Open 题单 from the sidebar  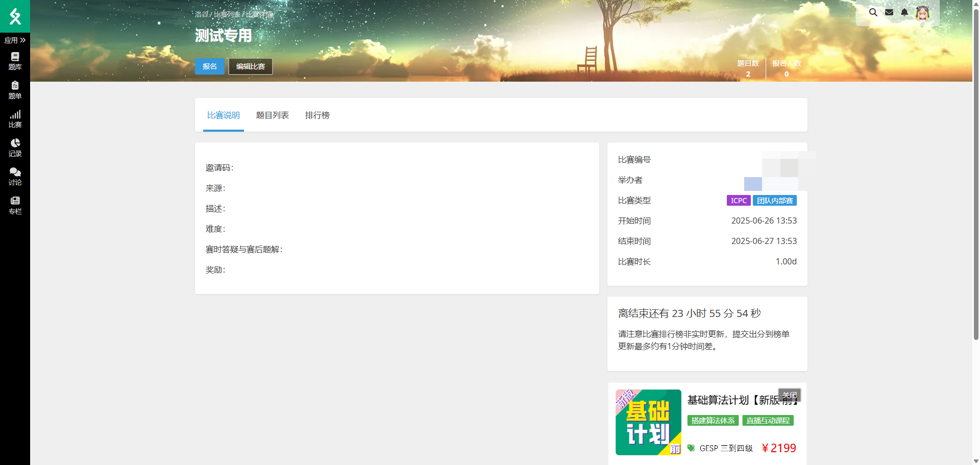15,90
